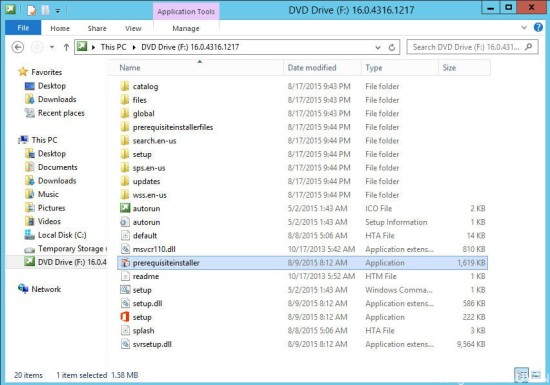Click the msvcr110.dll file icon
The image size is (550, 385).
click(x=125, y=249)
